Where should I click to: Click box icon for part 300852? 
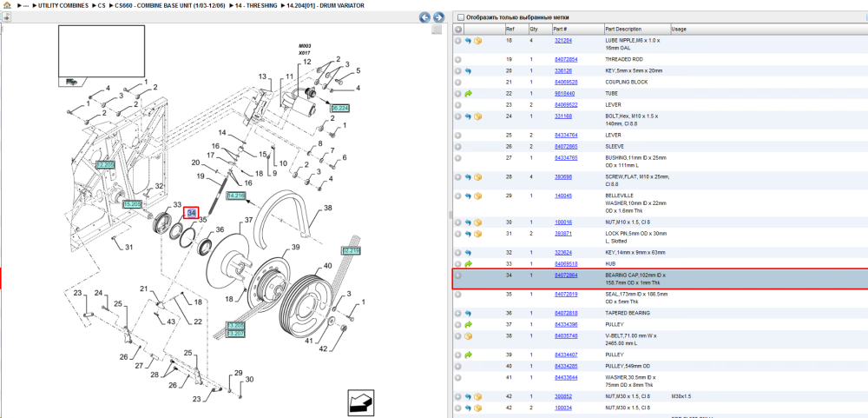pos(477,396)
